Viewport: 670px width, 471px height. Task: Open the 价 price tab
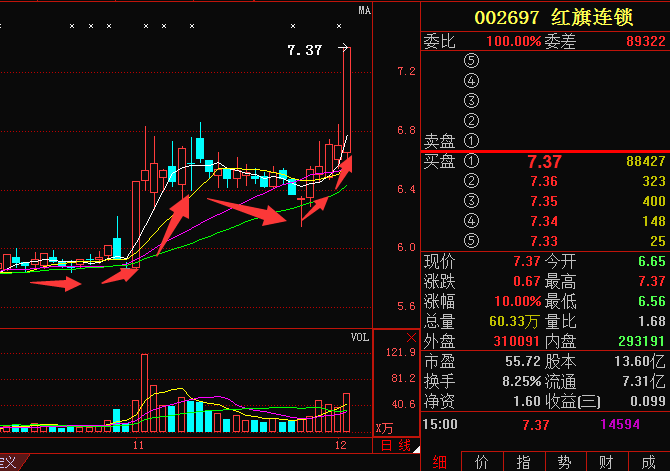[481, 461]
